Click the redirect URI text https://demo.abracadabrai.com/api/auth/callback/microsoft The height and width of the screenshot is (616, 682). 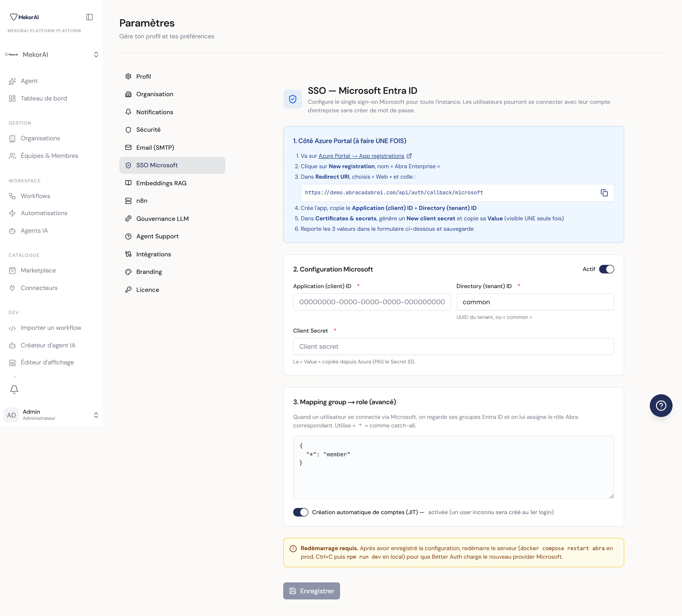[394, 193]
